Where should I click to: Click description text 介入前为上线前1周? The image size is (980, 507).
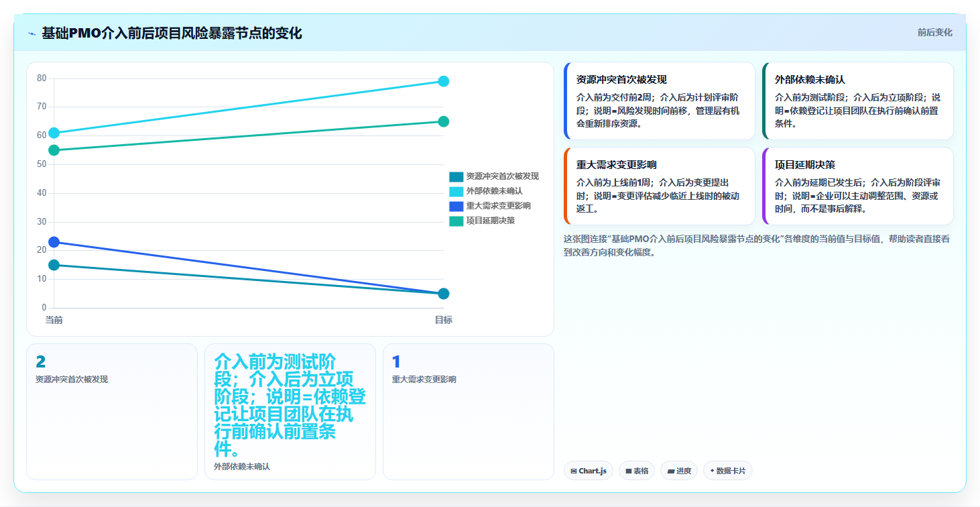coord(615,182)
